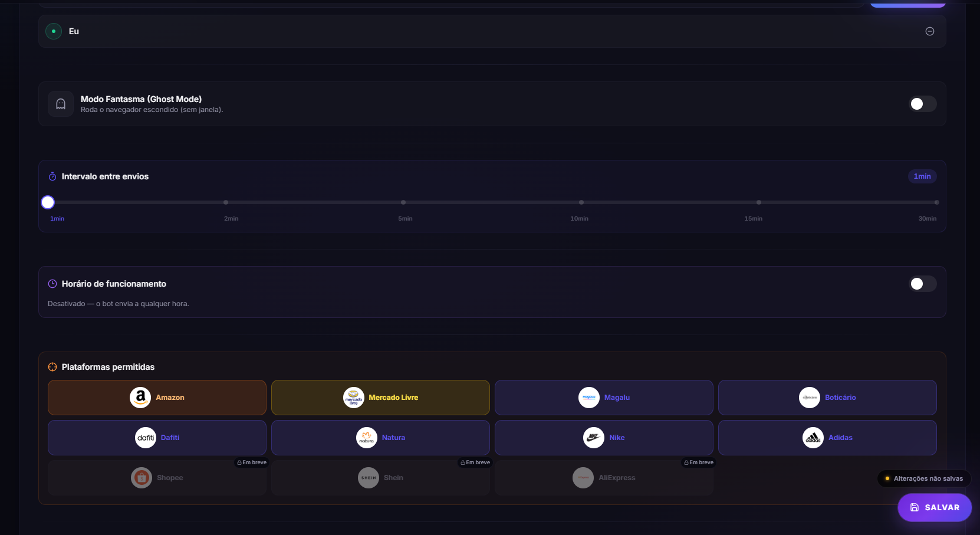Viewport: 980px width, 535px height.
Task: Click the Amazon logo icon
Action: pos(140,398)
